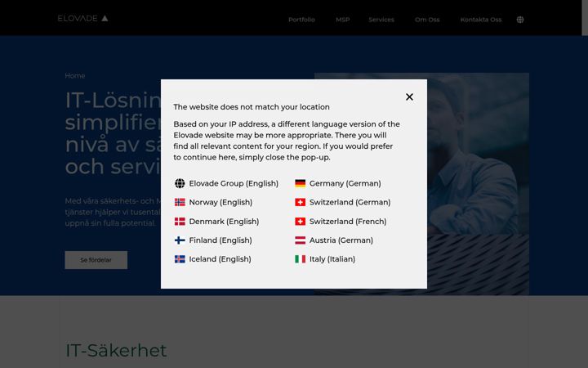This screenshot has width=588, height=368.
Task: Close the location pop-up with the X
Action: 409,96
